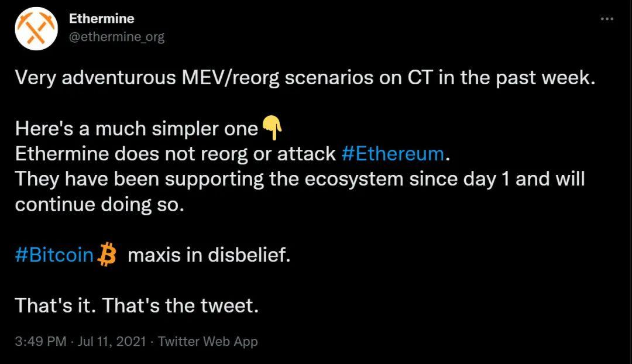Click the Twitter Web App source link

click(208, 341)
